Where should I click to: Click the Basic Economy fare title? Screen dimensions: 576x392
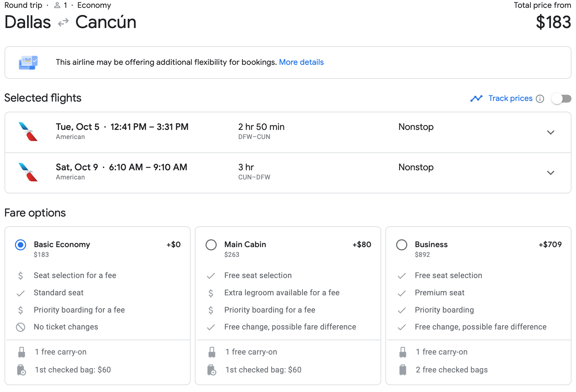coord(62,245)
